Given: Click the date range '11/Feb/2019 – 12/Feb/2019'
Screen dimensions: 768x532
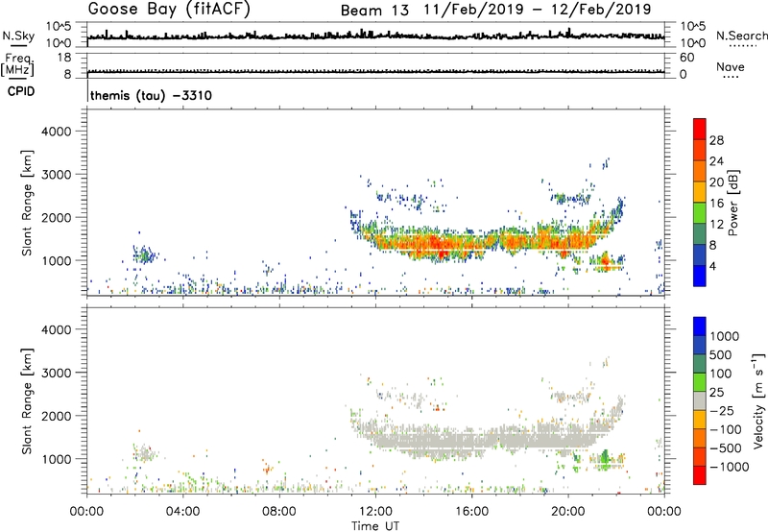Looking at the screenshot, I should point(538,10).
